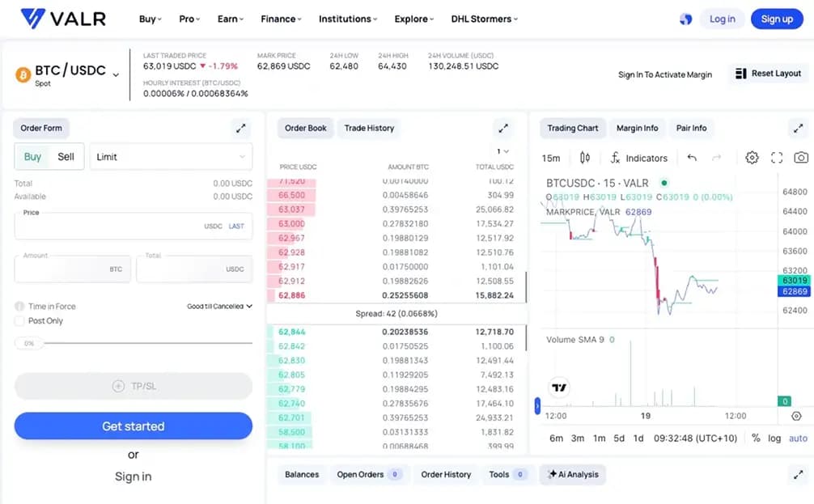Viewport: 814px width, 504px height.
Task: Switch to the Trade History tab
Action: click(369, 128)
